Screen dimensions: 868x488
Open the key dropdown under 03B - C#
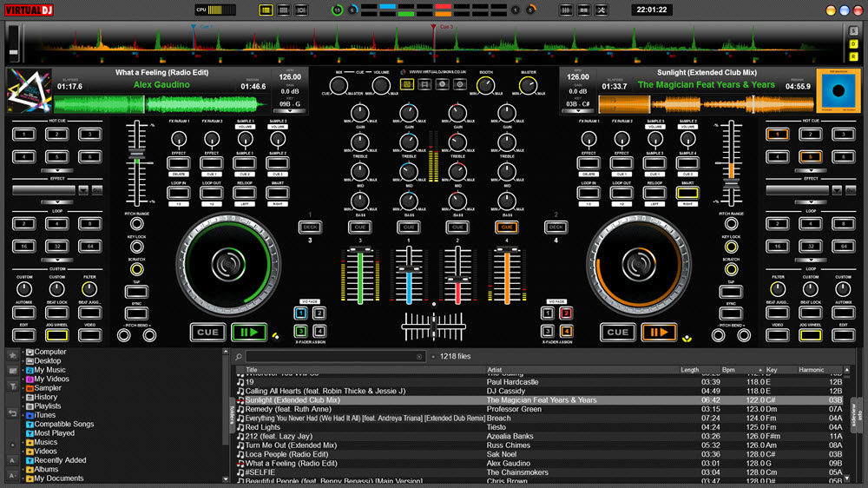point(577,111)
